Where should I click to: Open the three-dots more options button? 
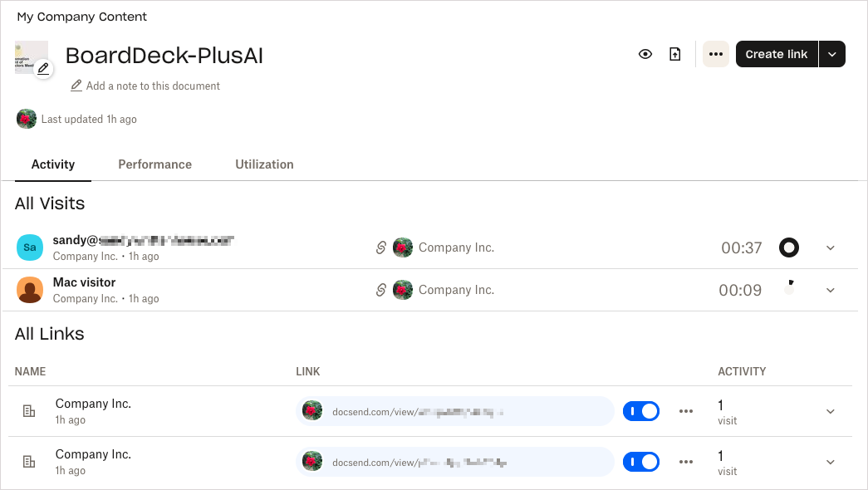[x=716, y=54]
